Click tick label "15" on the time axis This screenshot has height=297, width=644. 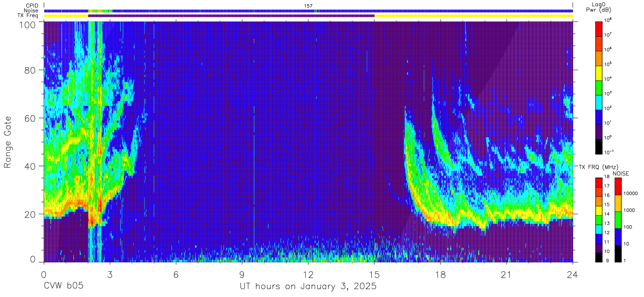click(x=374, y=275)
